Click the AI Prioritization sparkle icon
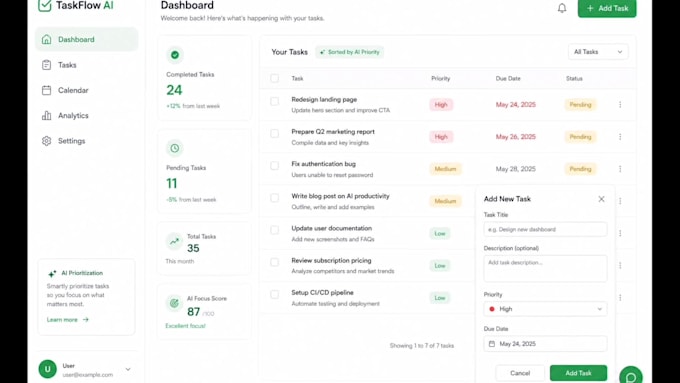Screen dimensions: 680x383 (x=52, y=274)
